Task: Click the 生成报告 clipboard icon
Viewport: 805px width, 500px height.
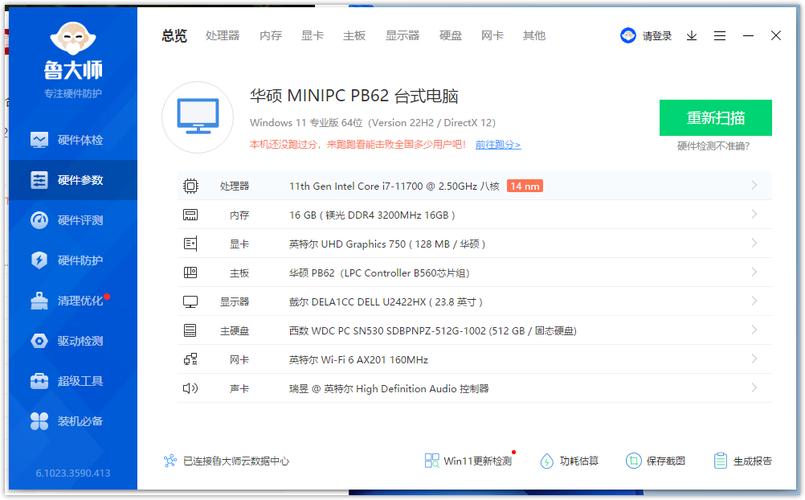Action: pyautogui.click(x=720, y=460)
